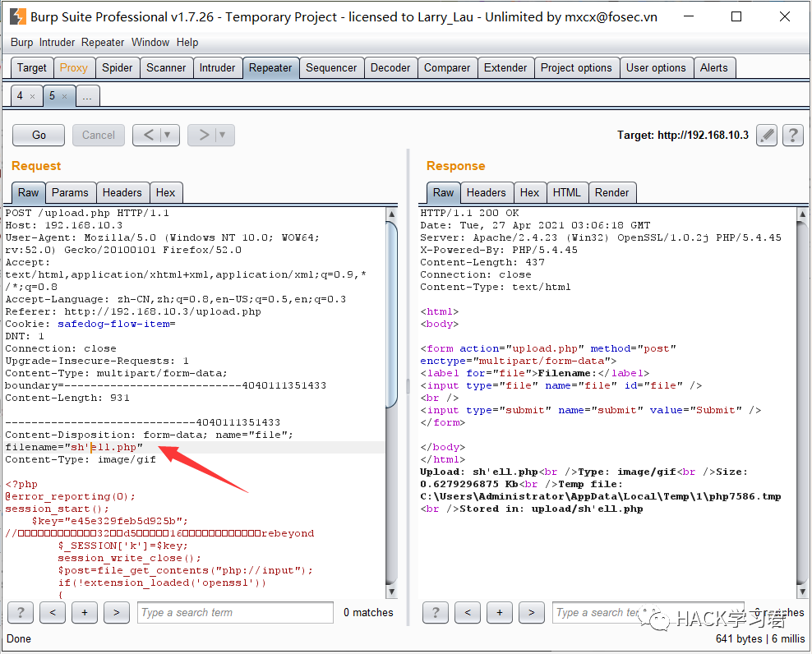This screenshot has height=654, width=812.
Task: Switch to the Scanner tab
Action: pyautogui.click(x=166, y=68)
